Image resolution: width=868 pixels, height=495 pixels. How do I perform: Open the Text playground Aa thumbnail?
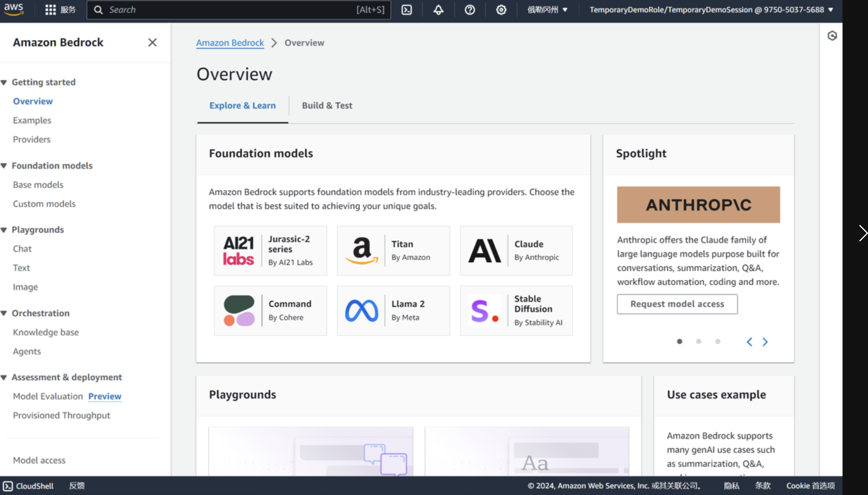click(527, 451)
